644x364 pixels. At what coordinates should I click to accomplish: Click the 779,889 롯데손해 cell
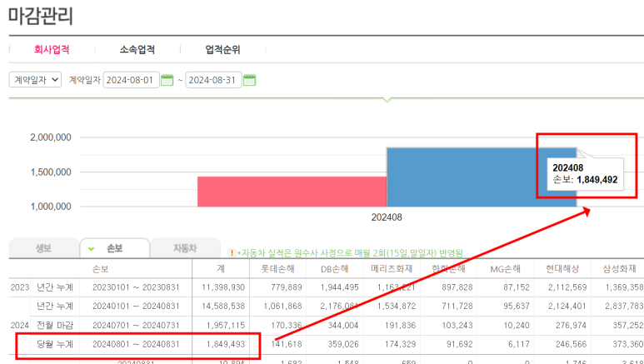[287, 287]
